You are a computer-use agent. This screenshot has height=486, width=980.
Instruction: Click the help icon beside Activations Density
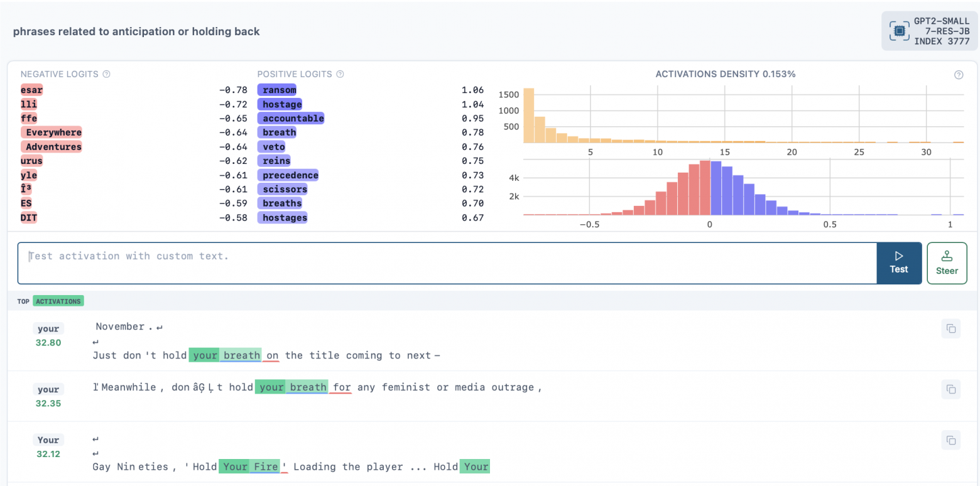958,75
